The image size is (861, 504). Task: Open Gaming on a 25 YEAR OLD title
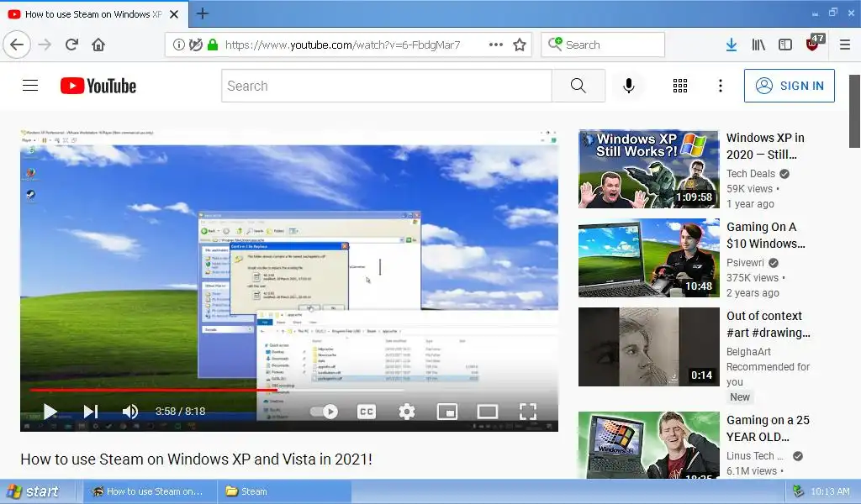pos(768,428)
